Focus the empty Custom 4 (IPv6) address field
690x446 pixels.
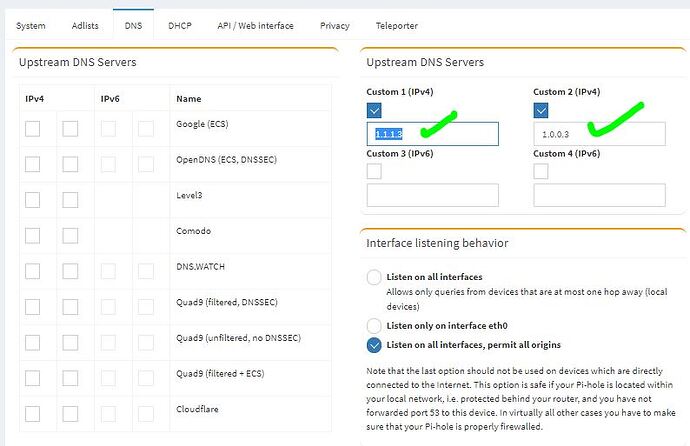[599, 195]
